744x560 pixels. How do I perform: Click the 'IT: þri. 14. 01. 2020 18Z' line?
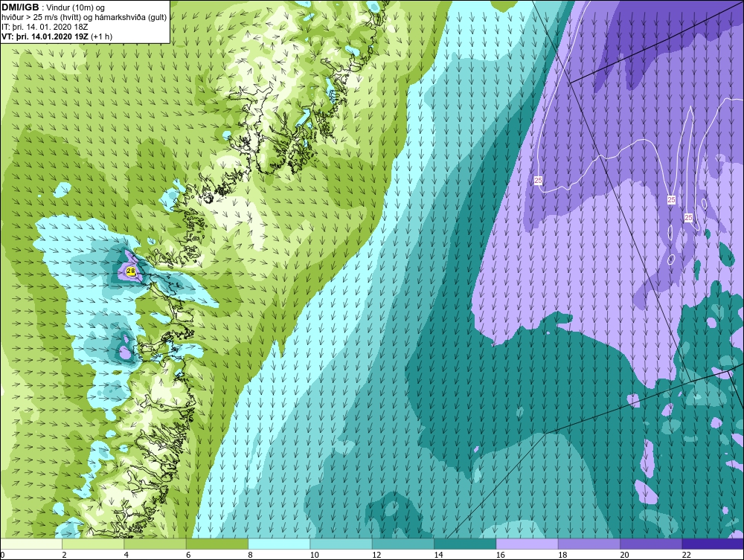click(45, 27)
